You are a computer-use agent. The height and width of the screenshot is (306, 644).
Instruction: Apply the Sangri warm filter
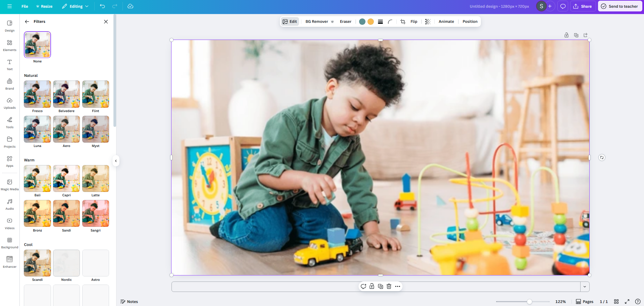click(95, 213)
